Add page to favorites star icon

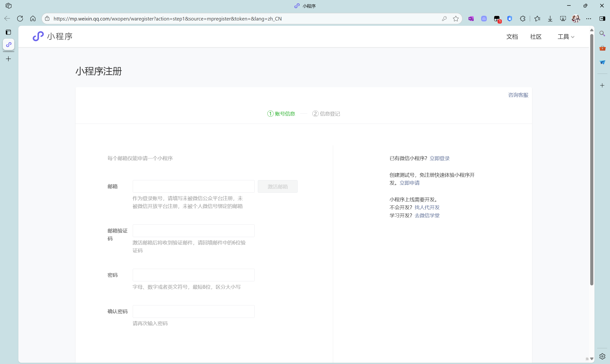[456, 19]
